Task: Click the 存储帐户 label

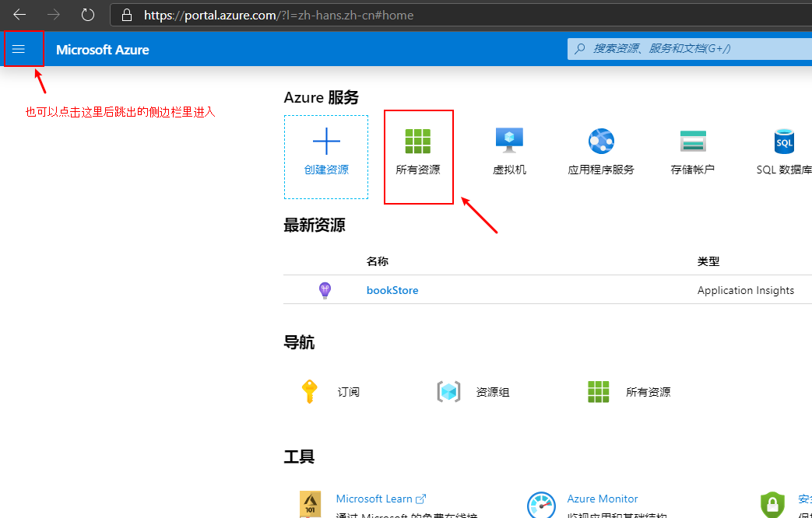Action: [693, 170]
